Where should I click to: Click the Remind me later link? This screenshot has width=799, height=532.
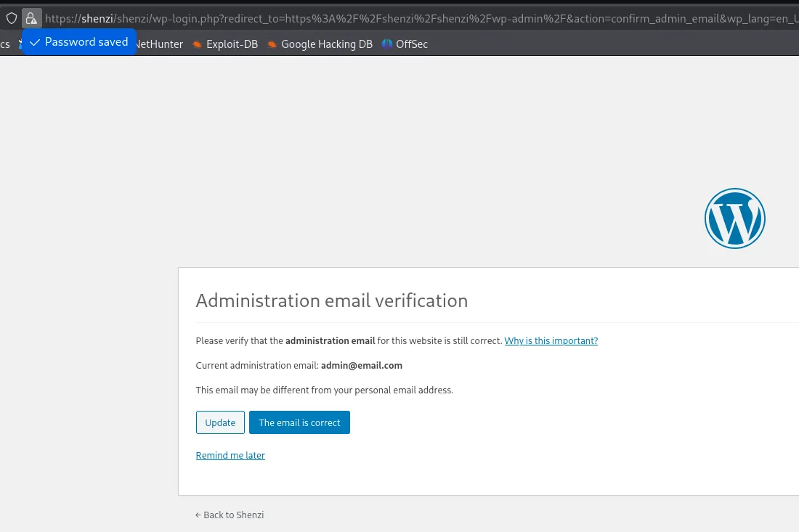[x=230, y=455]
